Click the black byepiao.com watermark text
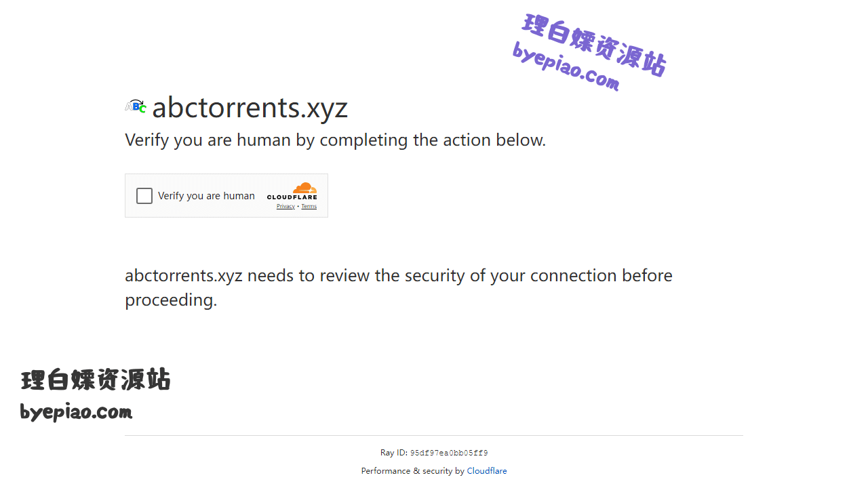Screen dimensions: 868x488 [x=76, y=411]
